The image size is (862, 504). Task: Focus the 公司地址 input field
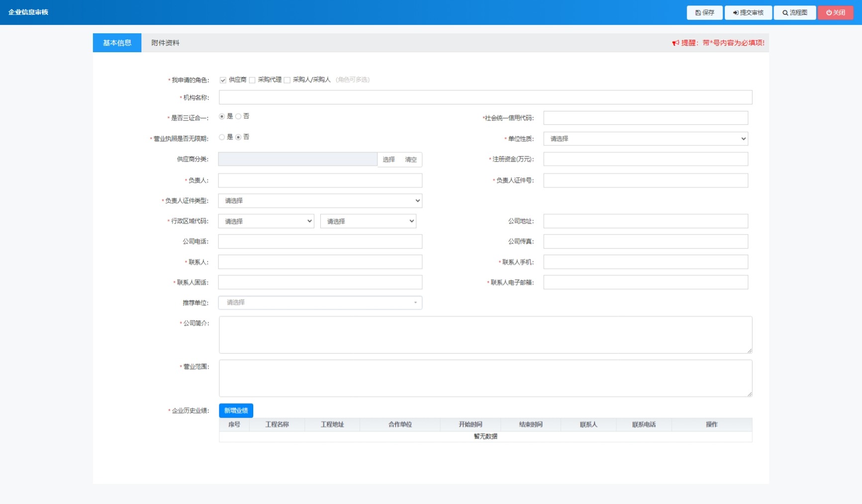[x=646, y=221]
